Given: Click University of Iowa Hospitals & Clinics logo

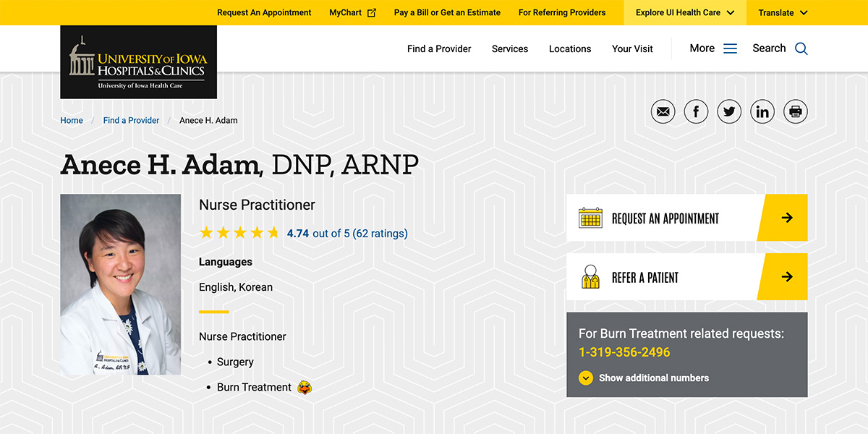Looking at the screenshot, I should 138,62.
